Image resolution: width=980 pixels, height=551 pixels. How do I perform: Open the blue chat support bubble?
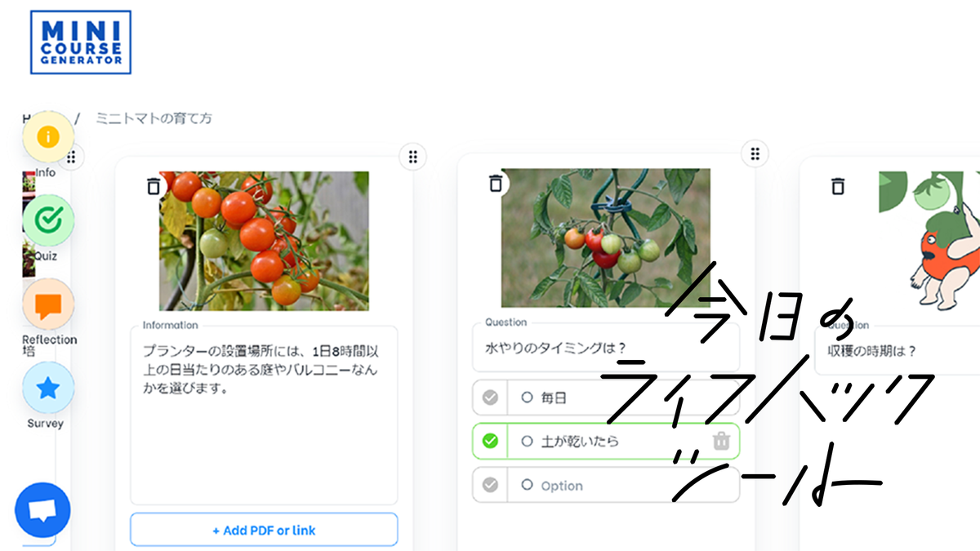42,510
